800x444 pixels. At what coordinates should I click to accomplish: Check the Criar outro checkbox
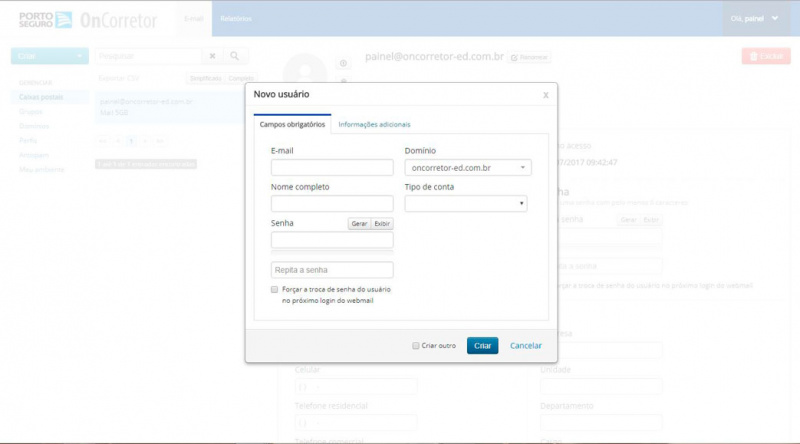(x=416, y=346)
